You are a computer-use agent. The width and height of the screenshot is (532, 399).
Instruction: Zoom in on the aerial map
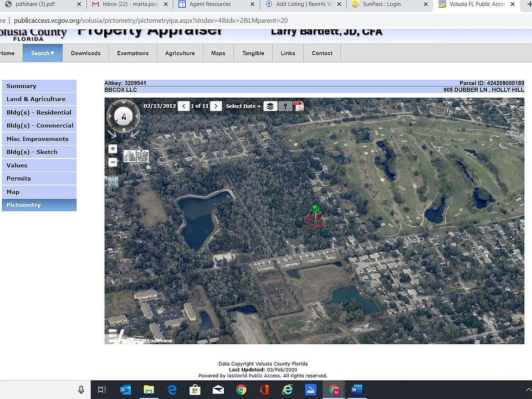pos(112,149)
